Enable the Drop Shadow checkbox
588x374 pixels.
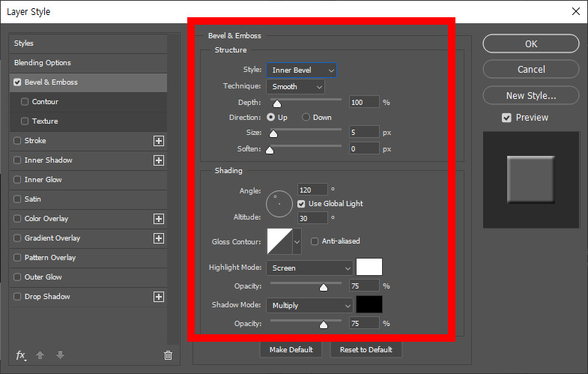coord(17,297)
